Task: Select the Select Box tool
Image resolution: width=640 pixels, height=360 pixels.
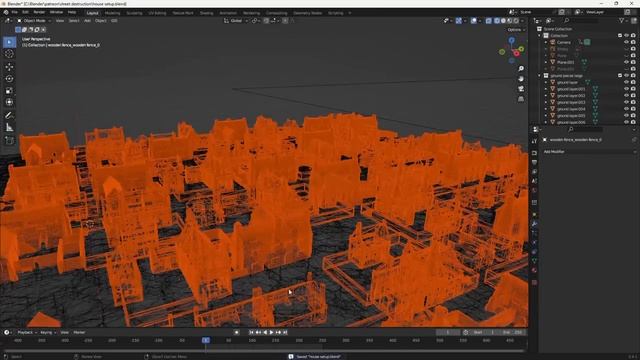Action: [x=9, y=42]
